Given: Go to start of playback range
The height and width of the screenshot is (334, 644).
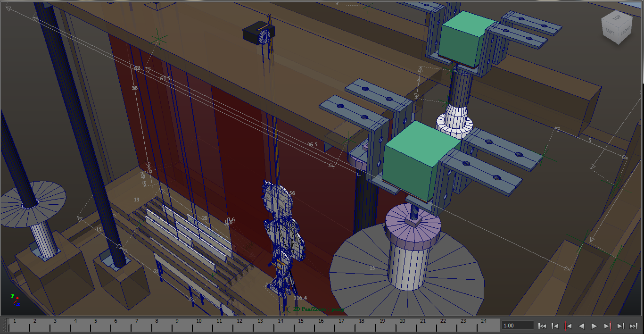Looking at the screenshot, I should click(542, 326).
